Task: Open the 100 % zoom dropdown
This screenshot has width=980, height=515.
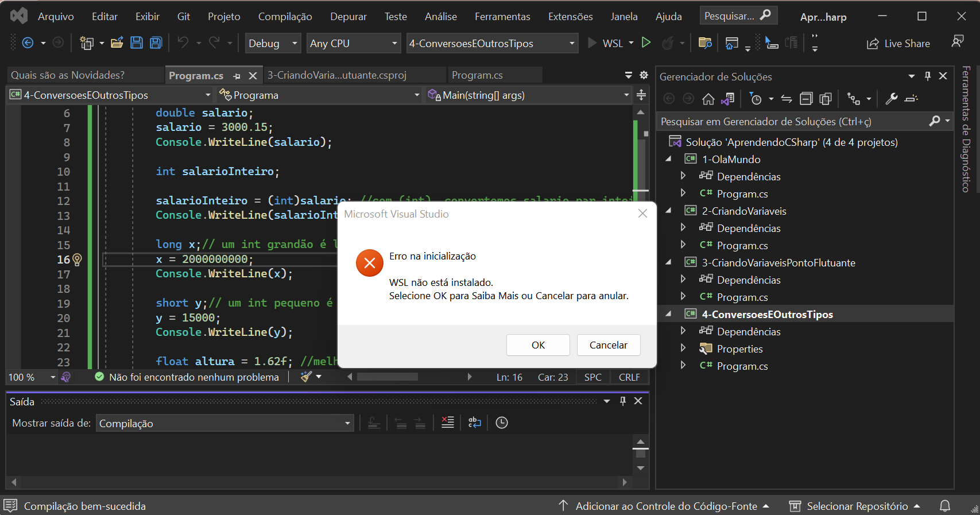Action: coord(32,377)
